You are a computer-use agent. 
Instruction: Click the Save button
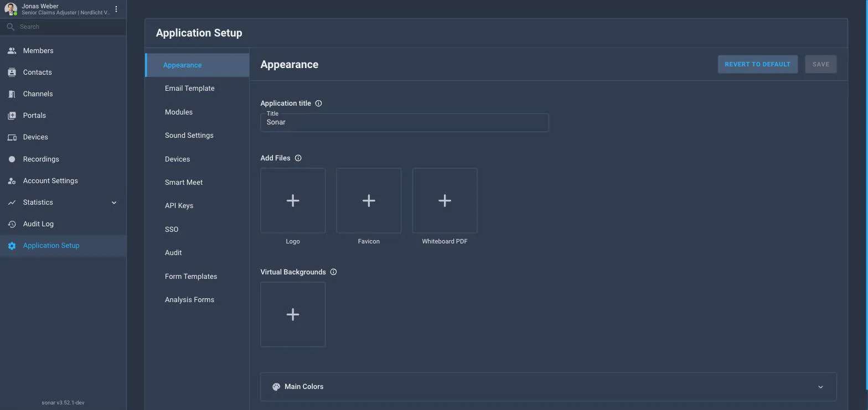tap(821, 64)
